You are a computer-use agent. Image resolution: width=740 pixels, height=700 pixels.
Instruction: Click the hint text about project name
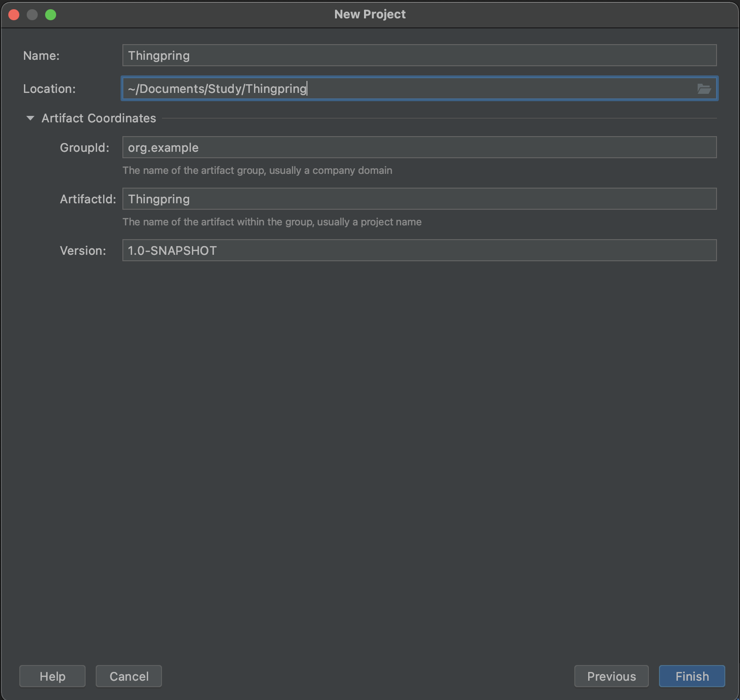pyautogui.click(x=272, y=222)
